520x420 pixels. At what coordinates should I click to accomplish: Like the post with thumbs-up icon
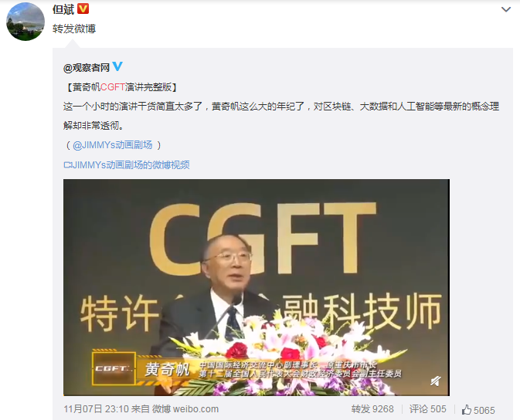click(467, 410)
